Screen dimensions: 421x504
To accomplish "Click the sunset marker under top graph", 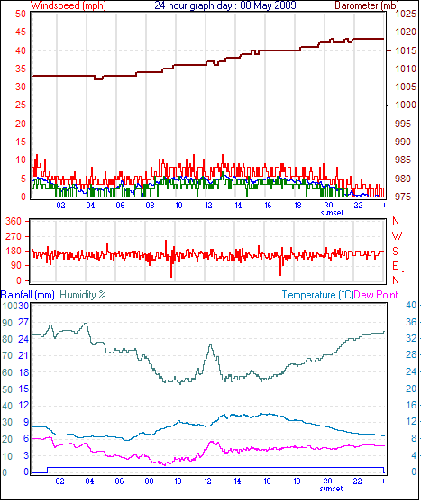I will tap(332, 213).
